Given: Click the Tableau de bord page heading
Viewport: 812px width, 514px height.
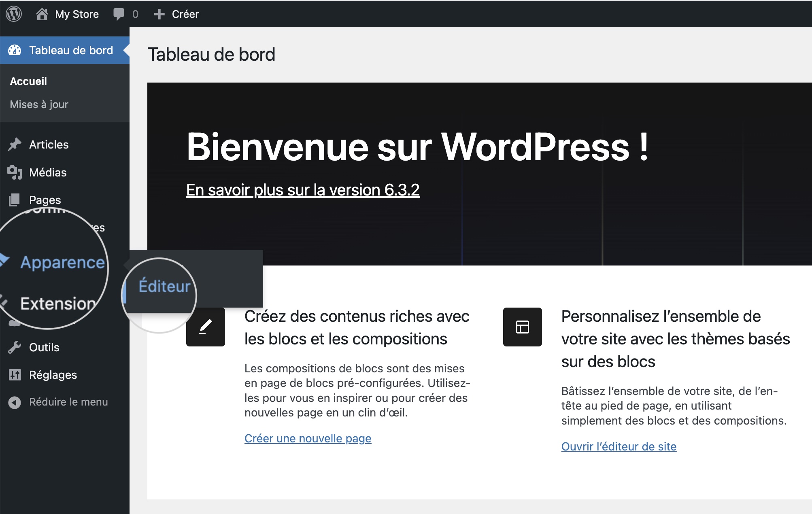Looking at the screenshot, I should [x=211, y=54].
